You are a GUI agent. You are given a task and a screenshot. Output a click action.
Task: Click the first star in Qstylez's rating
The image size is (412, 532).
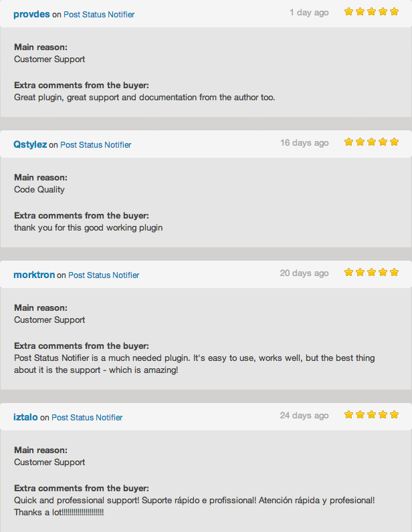[x=348, y=142]
